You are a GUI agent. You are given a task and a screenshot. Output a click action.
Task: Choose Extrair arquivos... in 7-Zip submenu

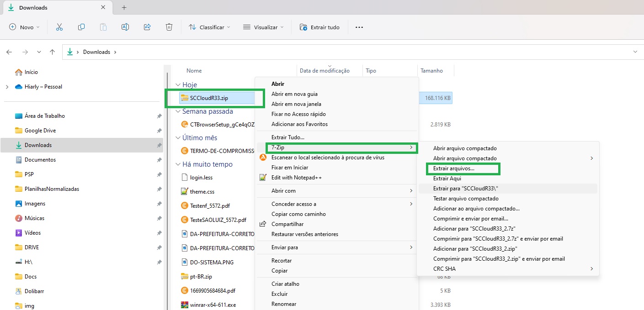click(x=453, y=168)
